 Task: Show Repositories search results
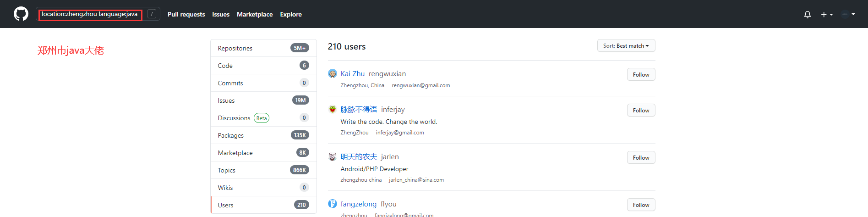click(263, 48)
